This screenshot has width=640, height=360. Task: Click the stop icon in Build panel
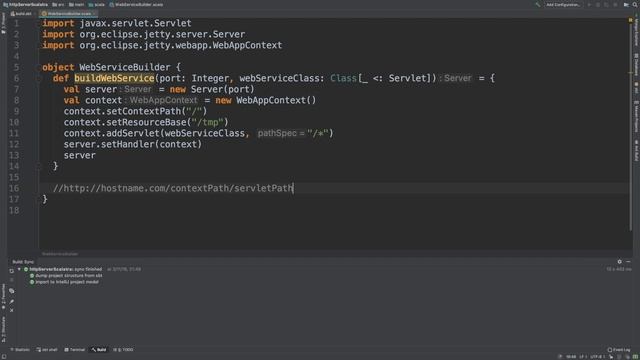(11, 280)
